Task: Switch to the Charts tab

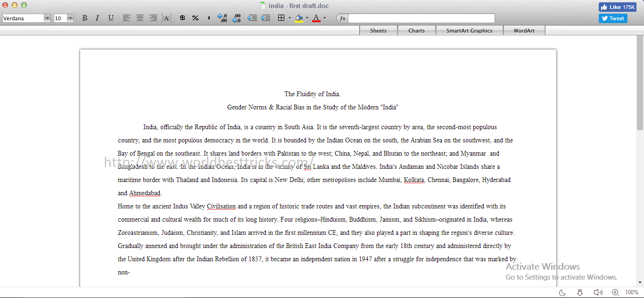Action: pos(416,31)
